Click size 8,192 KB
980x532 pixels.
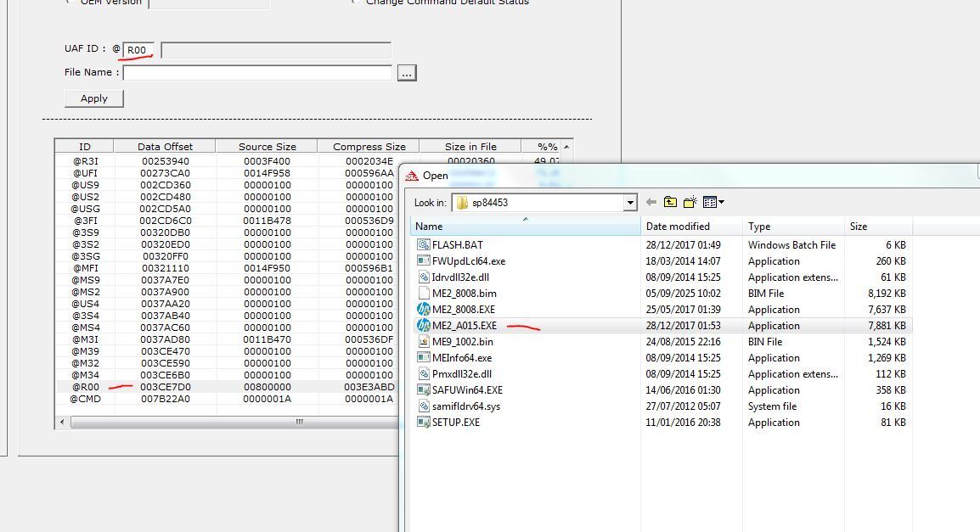coord(887,294)
